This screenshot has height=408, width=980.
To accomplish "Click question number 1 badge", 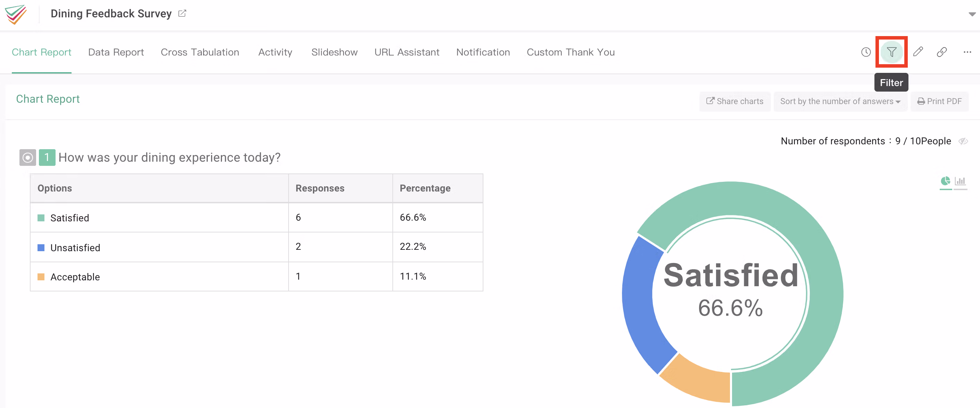I will click(47, 158).
